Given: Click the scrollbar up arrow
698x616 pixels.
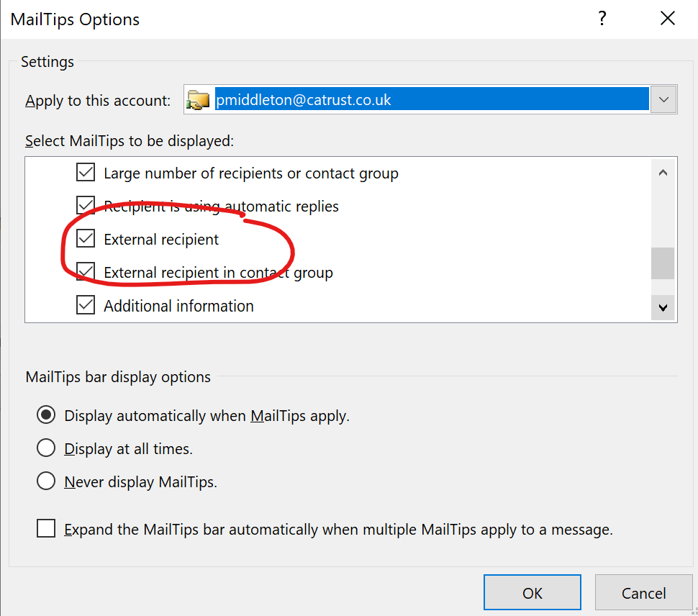Looking at the screenshot, I should pyautogui.click(x=663, y=172).
